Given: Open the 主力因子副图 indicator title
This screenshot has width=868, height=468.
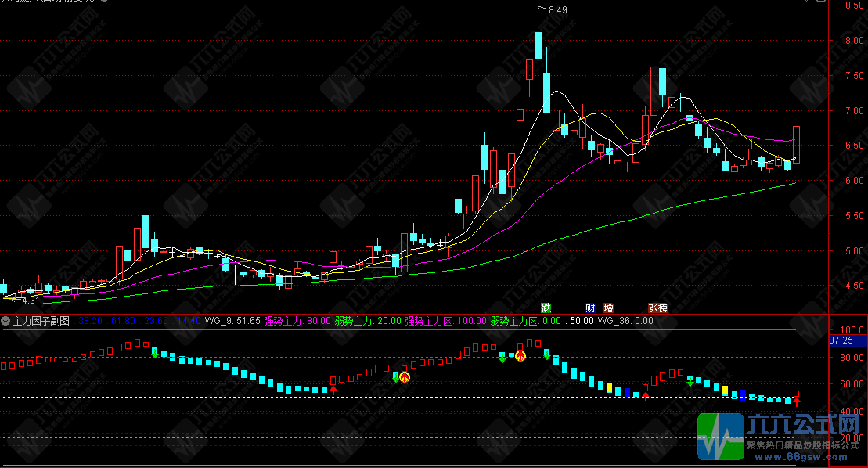Looking at the screenshot, I should point(41,321).
